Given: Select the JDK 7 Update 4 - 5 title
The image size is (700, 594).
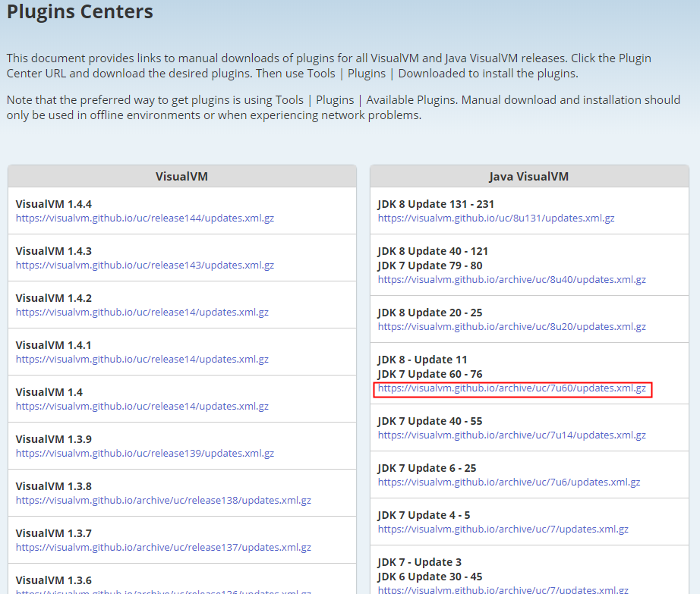Looking at the screenshot, I should pyautogui.click(x=424, y=516).
